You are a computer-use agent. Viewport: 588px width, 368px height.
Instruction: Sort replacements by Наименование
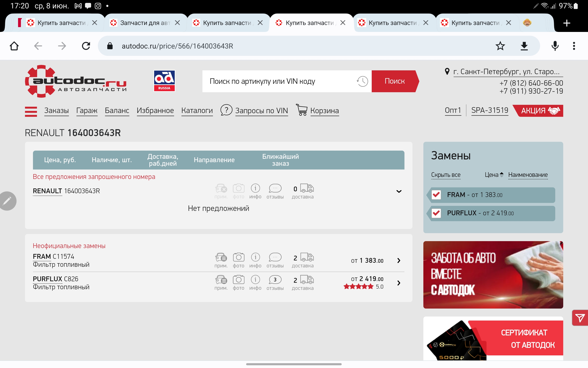click(528, 175)
